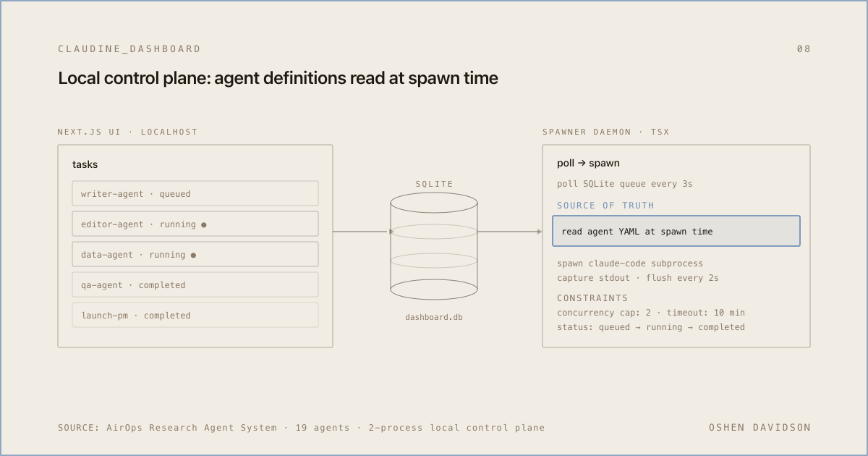Click the CONSTRAINTS section label

(x=592, y=298)
